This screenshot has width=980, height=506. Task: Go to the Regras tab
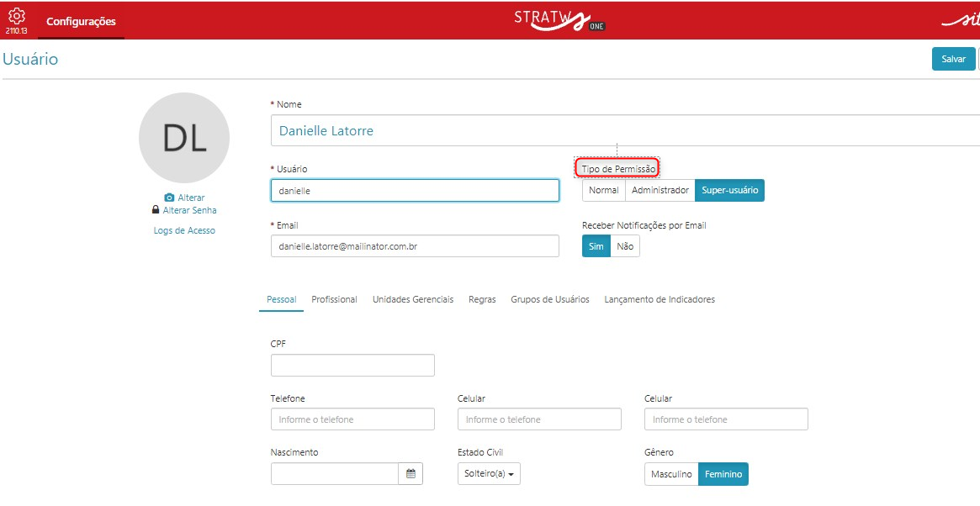coord(483,299)
